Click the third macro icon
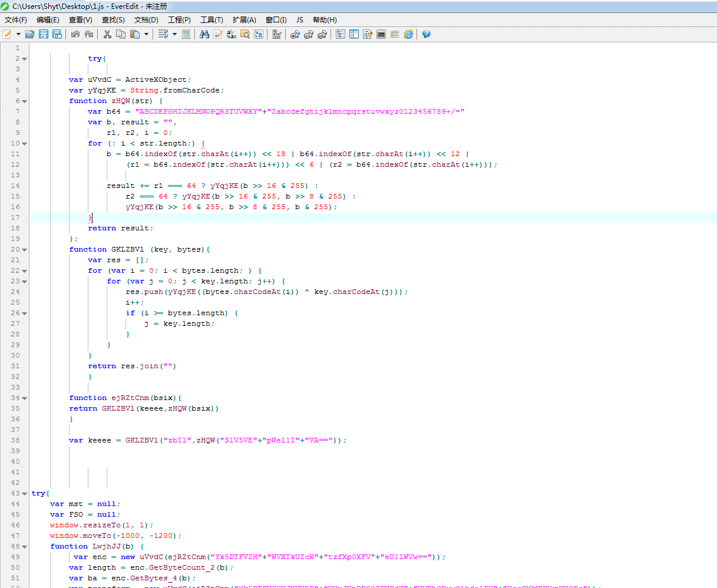 coord(322,34)
